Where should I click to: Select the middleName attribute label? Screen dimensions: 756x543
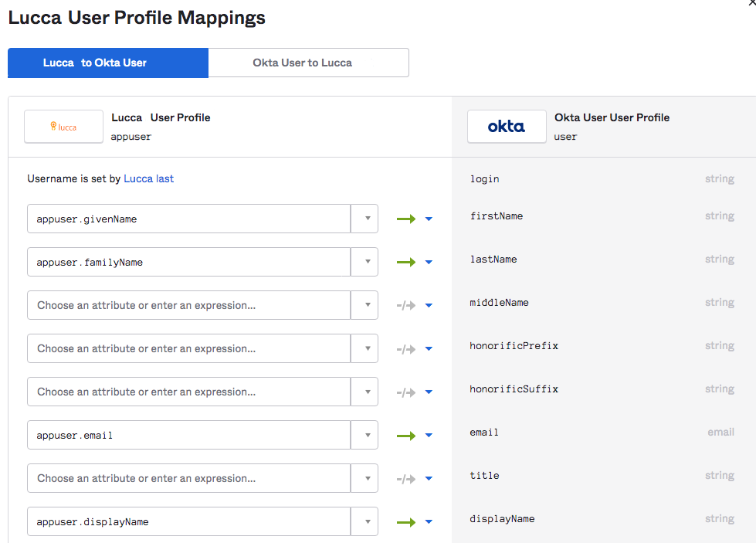pyautogui.click(x=499, y=302)
